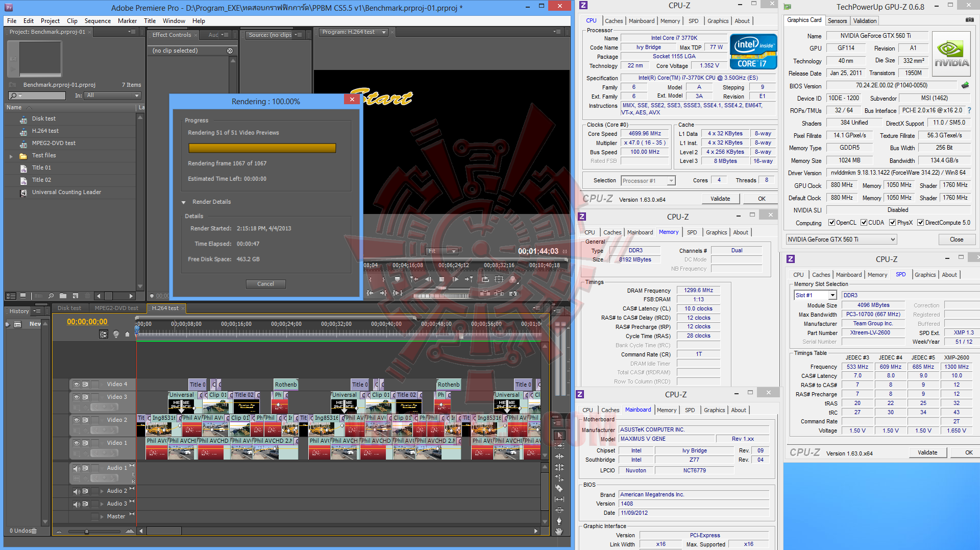Screen dimensions: 980x550
Task: Select the Razor tool
Action: 559,489
